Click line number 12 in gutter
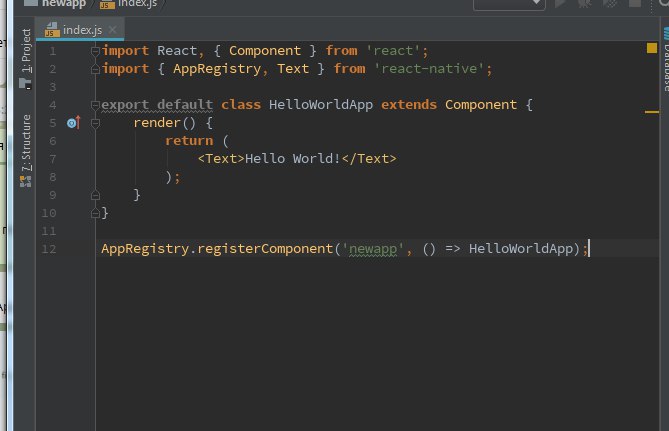The image size is (669, 431). tap(49, 249)
